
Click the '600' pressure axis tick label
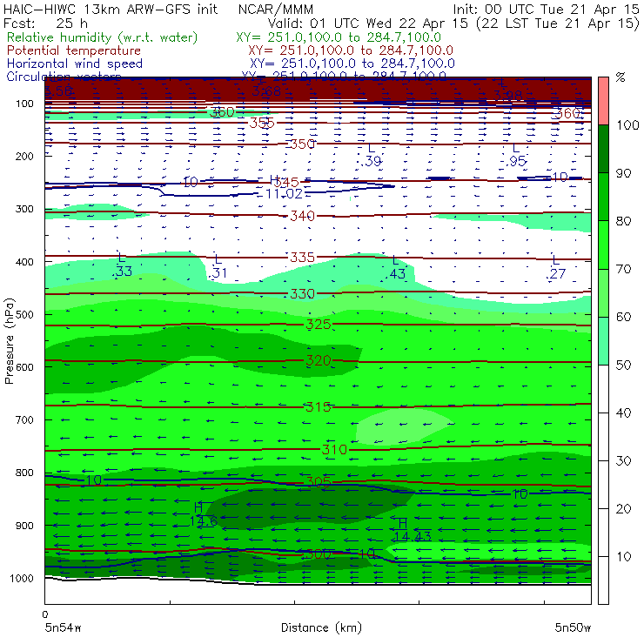(x=24, y=366)
